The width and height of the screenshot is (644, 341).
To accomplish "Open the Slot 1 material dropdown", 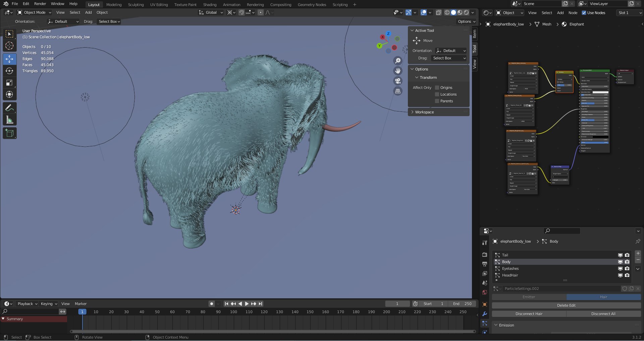I will pyautogui.click(x=630, y=13).
